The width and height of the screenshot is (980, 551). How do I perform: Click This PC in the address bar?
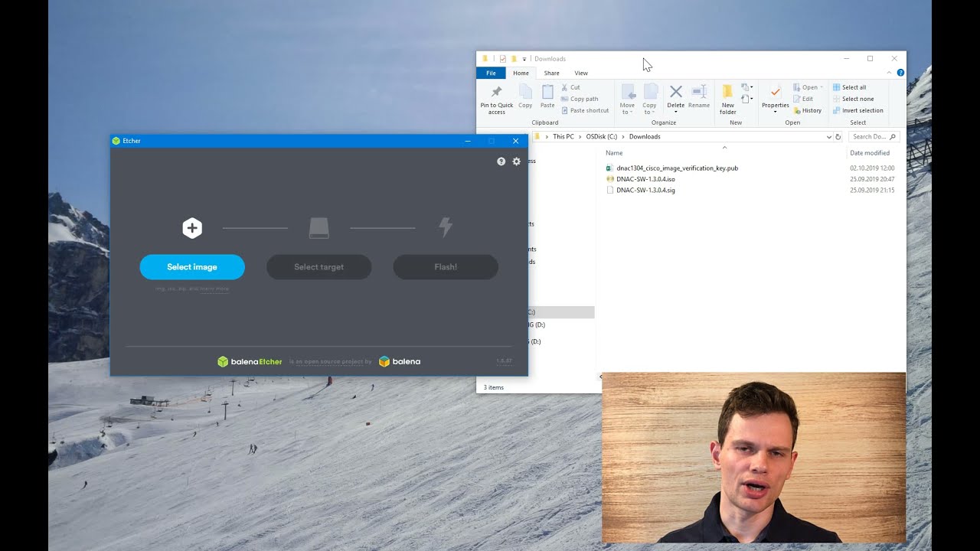click(563, 136)
